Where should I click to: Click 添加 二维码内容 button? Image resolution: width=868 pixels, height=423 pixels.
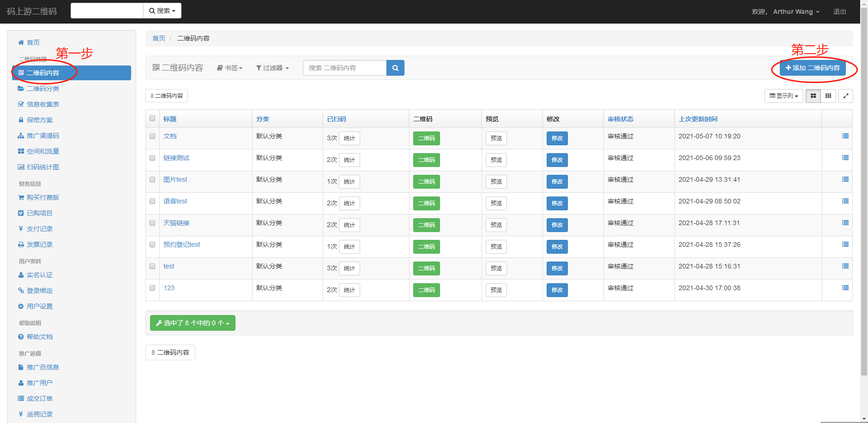813,68
